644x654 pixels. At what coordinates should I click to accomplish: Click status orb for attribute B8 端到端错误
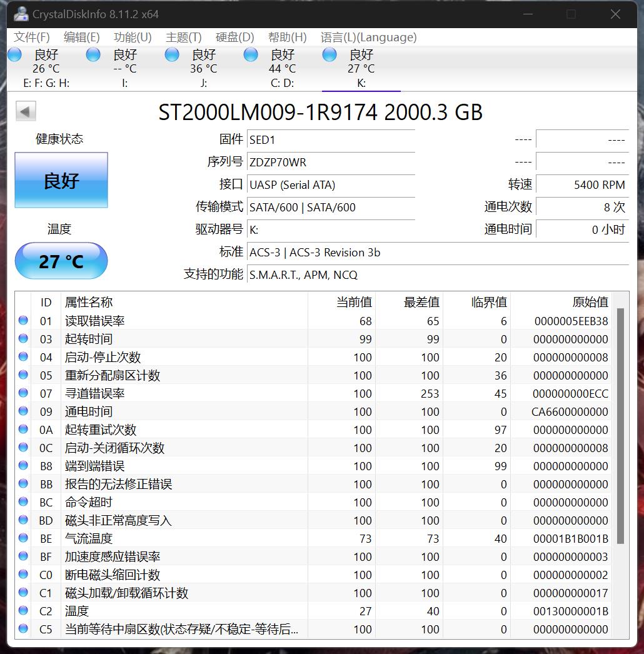pos(23,465)
